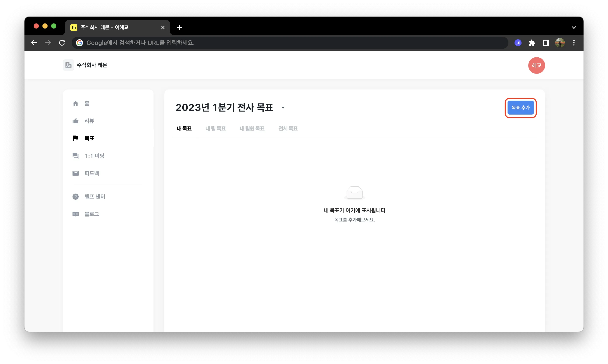Image resolution: width=608 pixels, height=364 pixels.
Task: Open the 홈 sidebar link
Action: pyautogui.click(x=87, y=103)
